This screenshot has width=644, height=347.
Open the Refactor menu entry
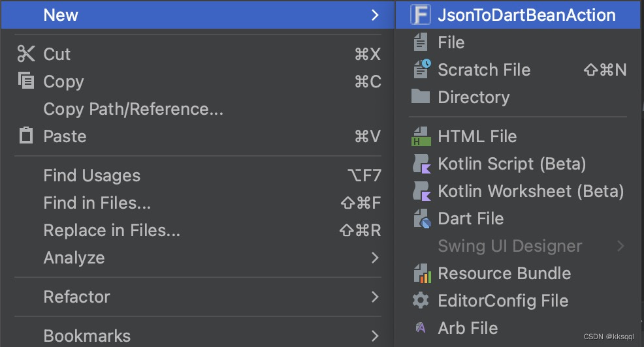point(197,297)
